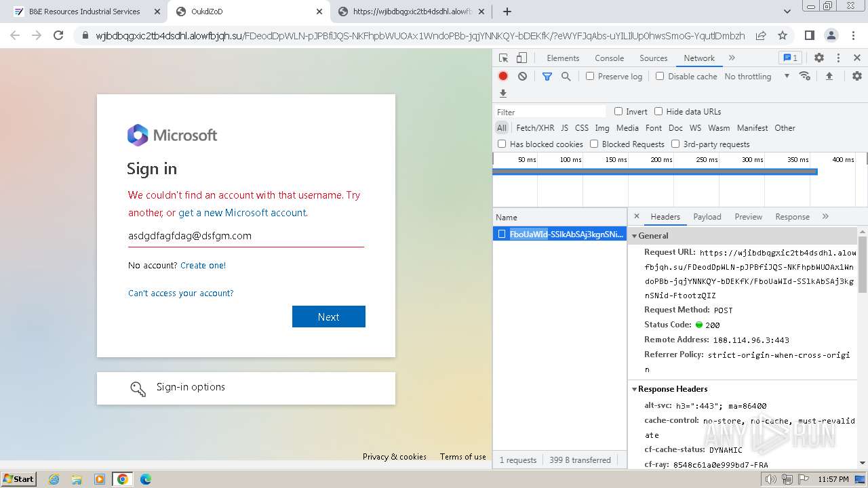Switch to Elements panel tab
This screenshot has height=488, width=868.
pyautogui.click(x=563, y=58)
